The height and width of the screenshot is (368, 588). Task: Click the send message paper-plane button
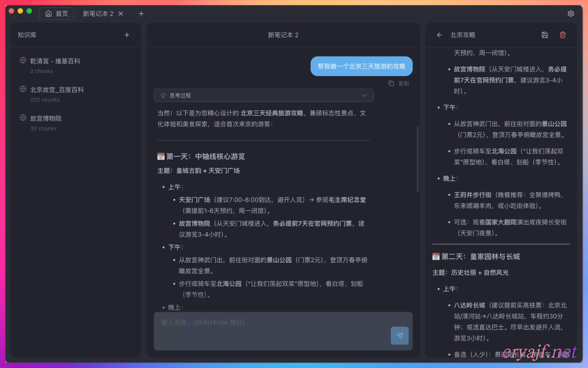pos(399,335)
